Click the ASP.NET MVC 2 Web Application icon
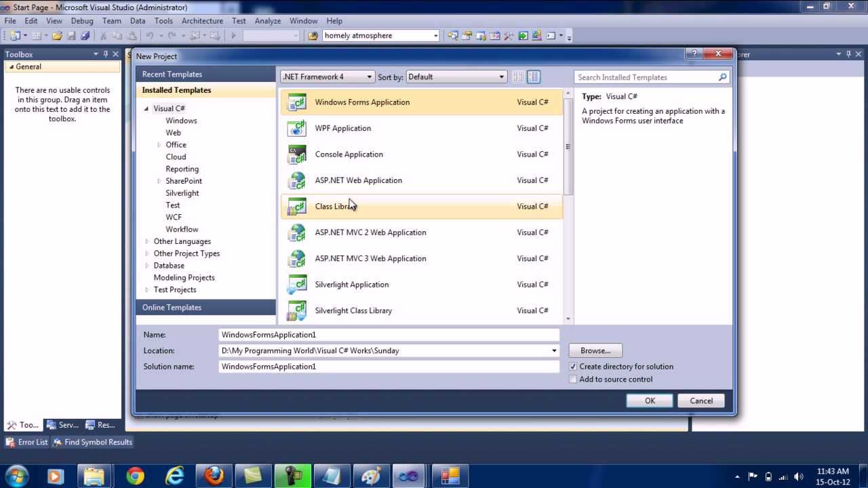This screenshot has height=488, width=868. pos(297,232)
